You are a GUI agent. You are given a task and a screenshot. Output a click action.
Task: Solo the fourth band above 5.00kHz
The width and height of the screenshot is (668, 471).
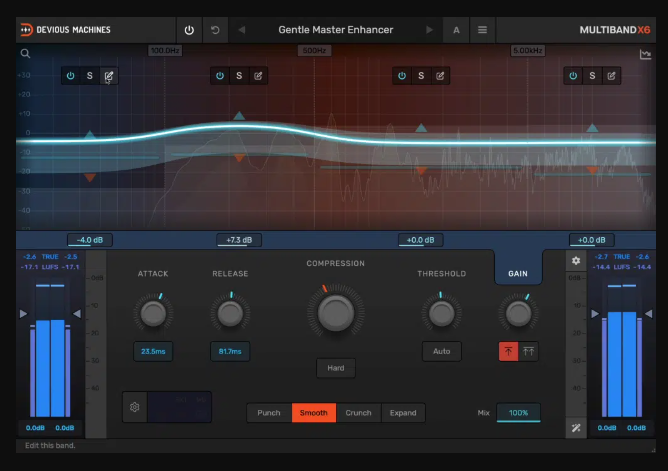click(592, 76)
